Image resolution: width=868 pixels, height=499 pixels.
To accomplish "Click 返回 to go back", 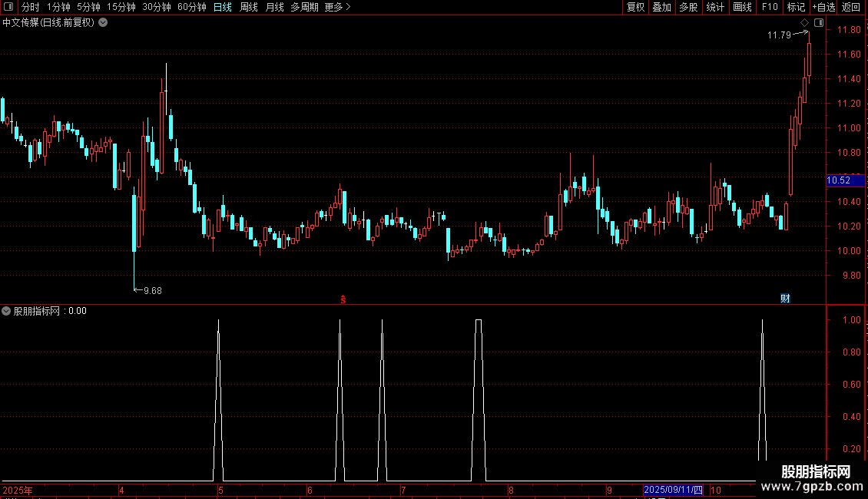I will (851, 7).
